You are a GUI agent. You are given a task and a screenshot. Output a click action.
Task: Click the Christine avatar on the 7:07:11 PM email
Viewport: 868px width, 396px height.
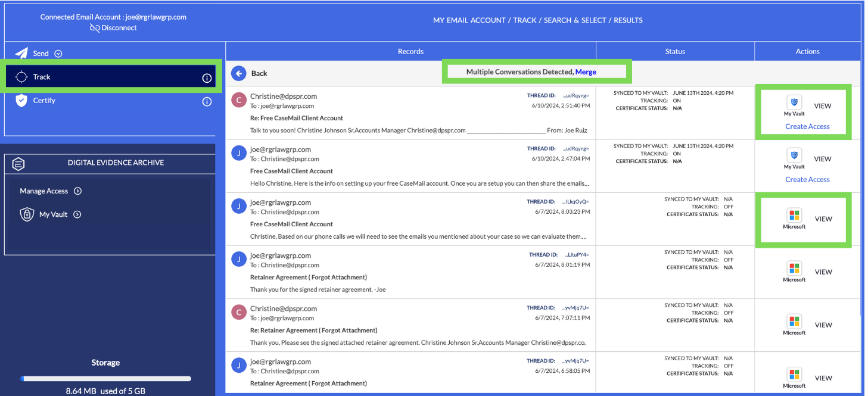click(239, 312)
